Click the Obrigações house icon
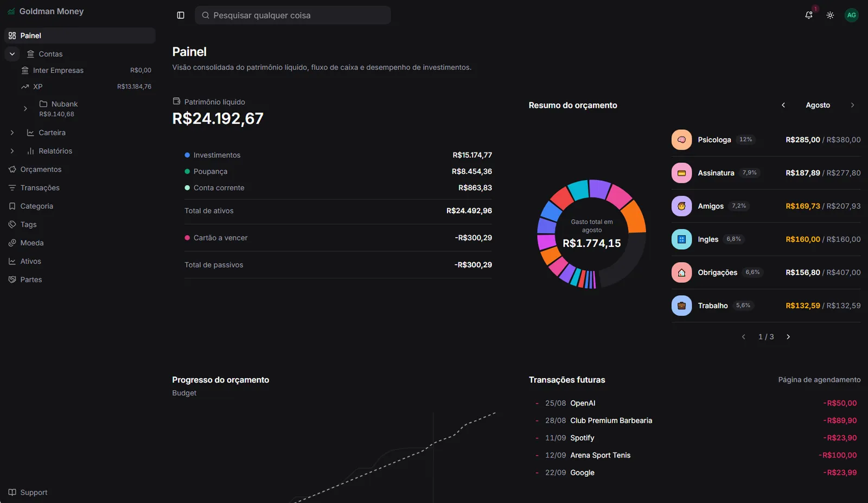Screen dimensions: 868x503 (x=681, y=272)
